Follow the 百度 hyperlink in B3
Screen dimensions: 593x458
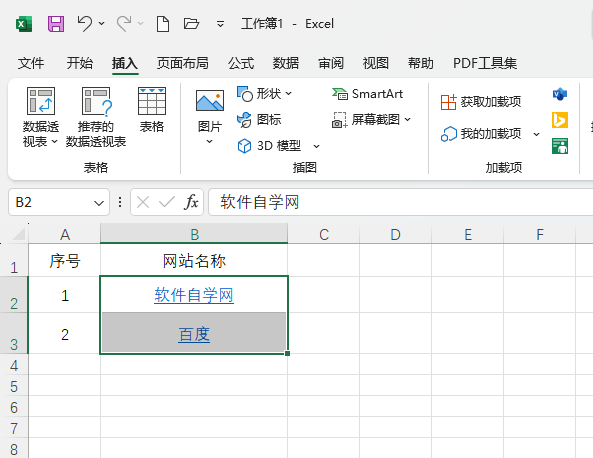pos(194,334)
